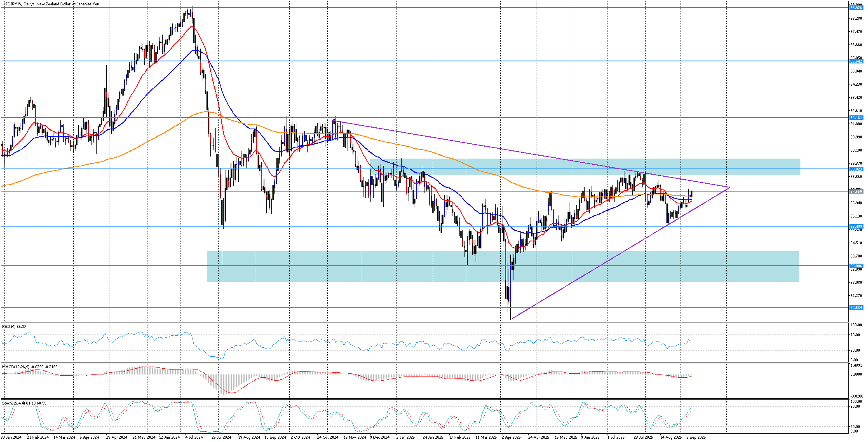
Task: Select the 80.534 horizontal line price tag
Action: (x=856, y=308)
